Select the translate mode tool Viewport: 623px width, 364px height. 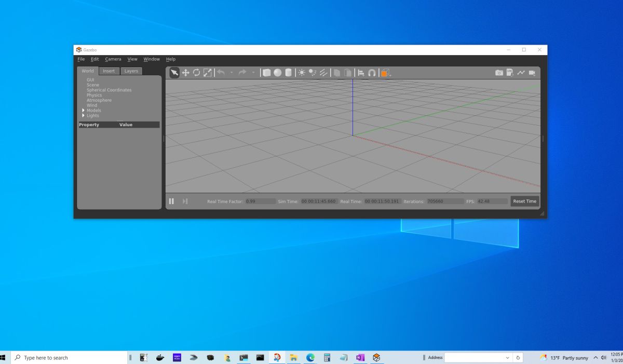[185, 73]
